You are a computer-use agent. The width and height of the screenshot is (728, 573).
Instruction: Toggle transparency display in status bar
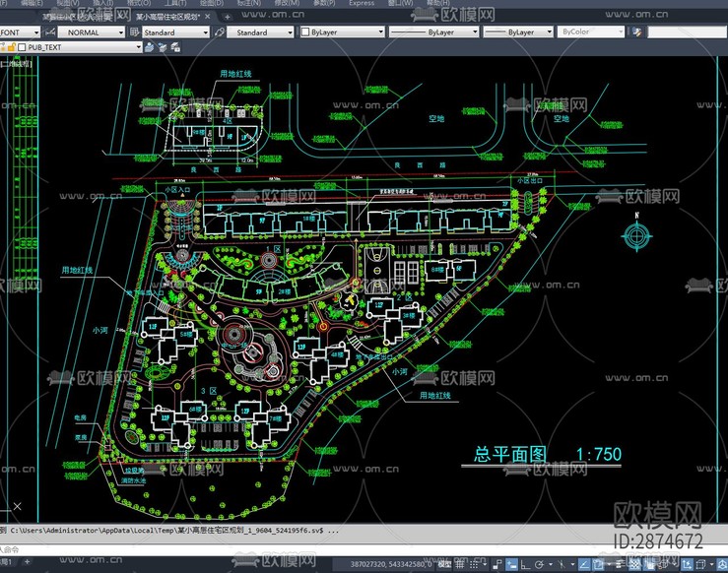pyautogui.click(x=634, y=564)
